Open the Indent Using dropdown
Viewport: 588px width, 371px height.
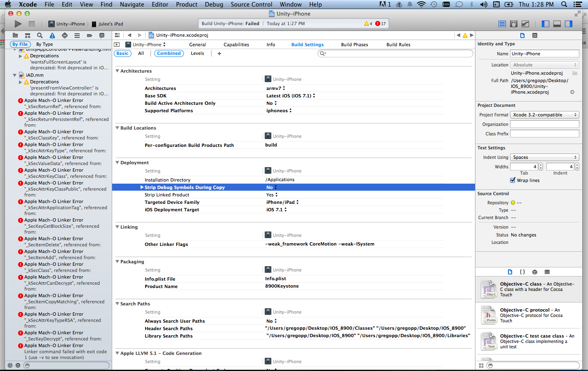(544, 157)
